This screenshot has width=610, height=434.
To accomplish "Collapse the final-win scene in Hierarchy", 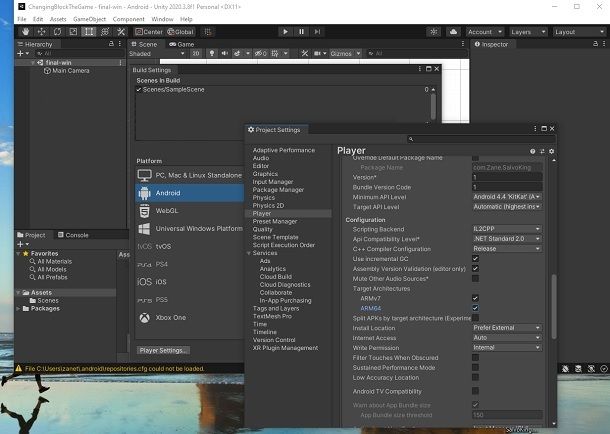I will pos(33,63).
